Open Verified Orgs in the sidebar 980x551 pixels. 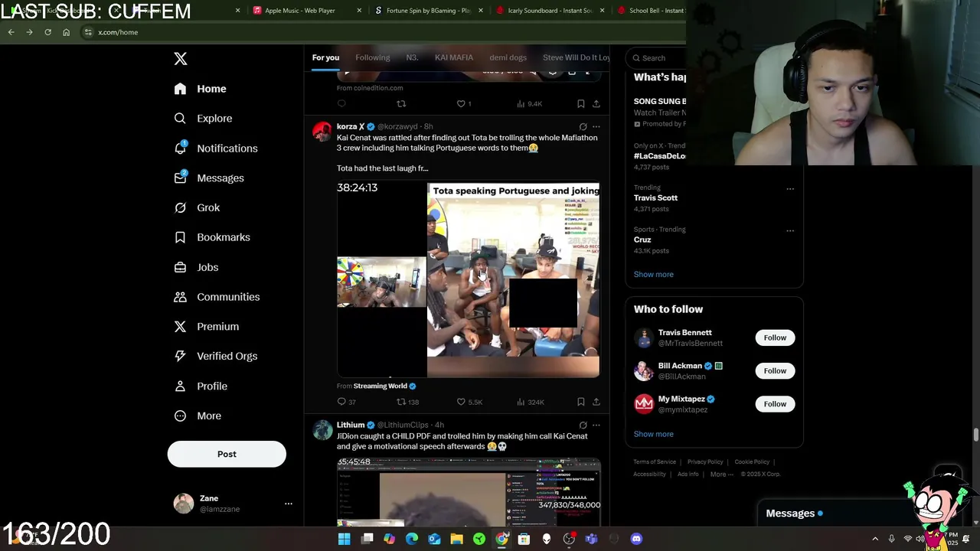pyautogui.click(x=215, y=356)
